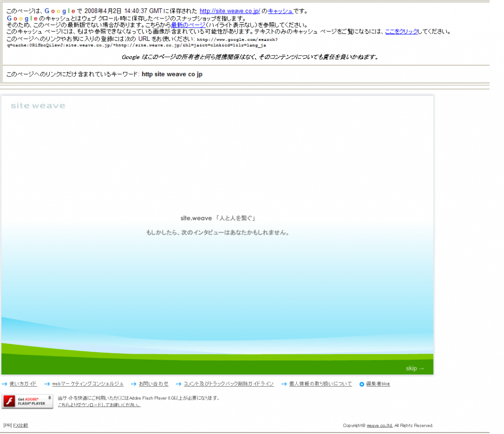Click the arrow icon before コメント及びトラックバック削除ガイドライン

click(179, 384)
